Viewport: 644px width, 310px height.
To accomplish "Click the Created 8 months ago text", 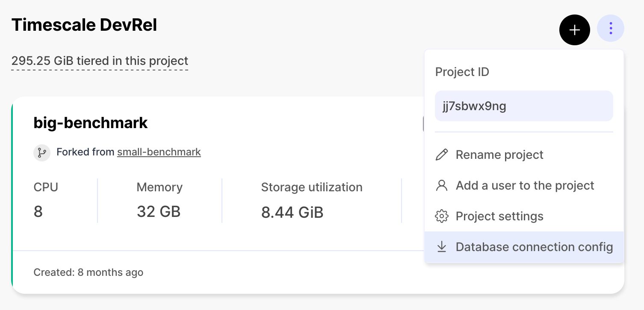I will tap(88, 272).
